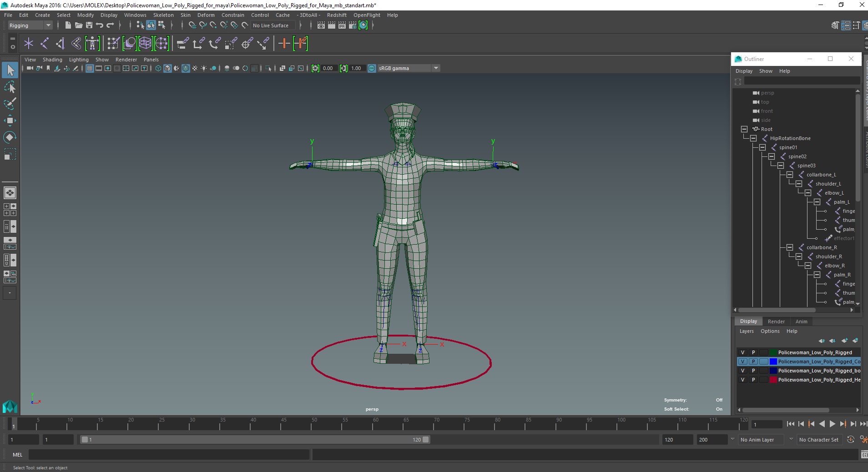868x472 pixels.
Task: Open Outliner Show menu
Action: pos(766,71)
